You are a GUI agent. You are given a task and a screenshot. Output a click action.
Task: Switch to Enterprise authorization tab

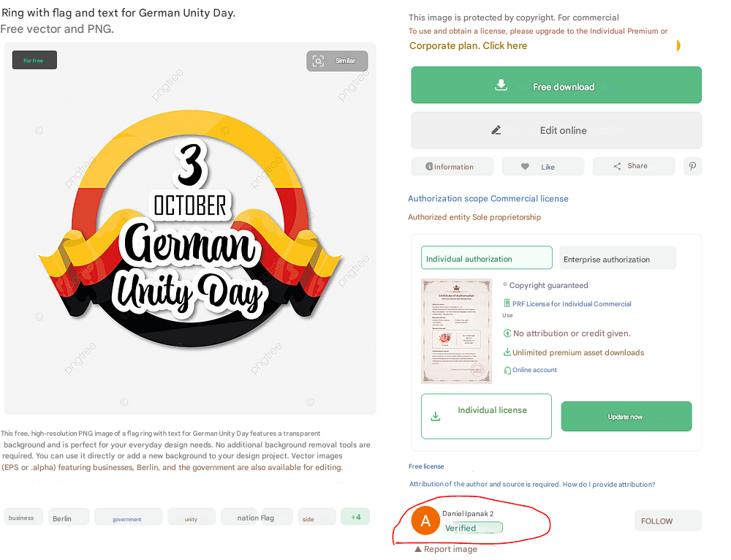[x=617, y=259]
